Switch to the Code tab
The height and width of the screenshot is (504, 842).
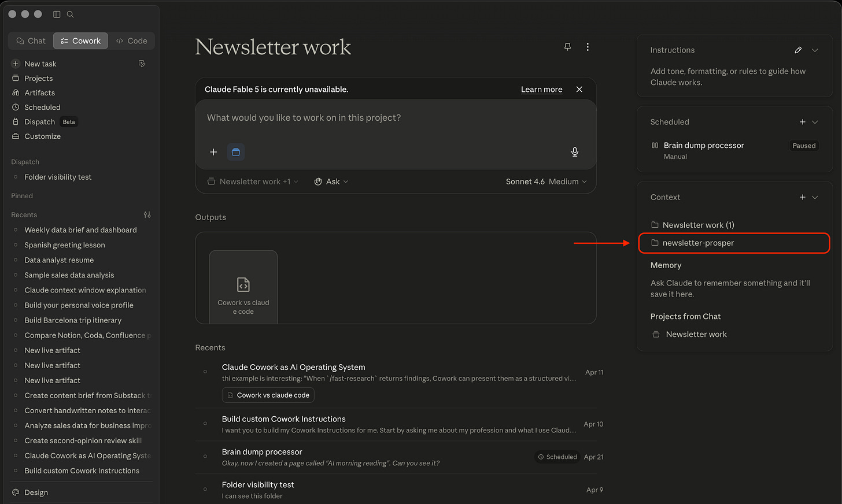(131, 40)
